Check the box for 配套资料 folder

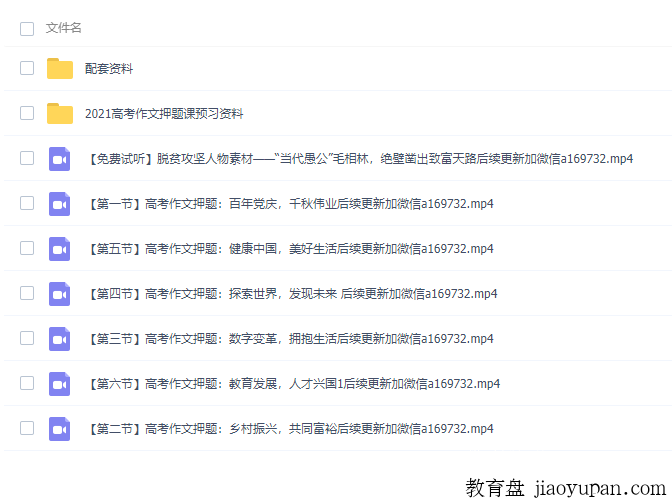(27, 69)
